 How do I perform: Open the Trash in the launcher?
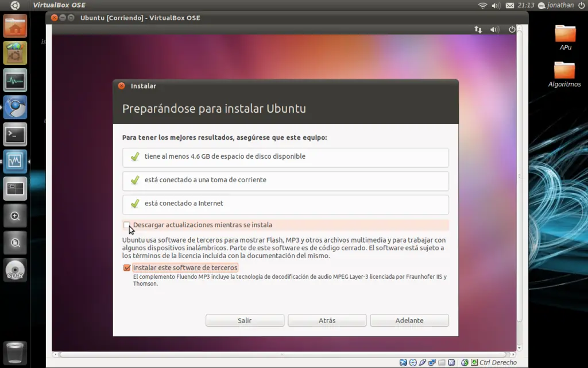click(x=15, y=352)
